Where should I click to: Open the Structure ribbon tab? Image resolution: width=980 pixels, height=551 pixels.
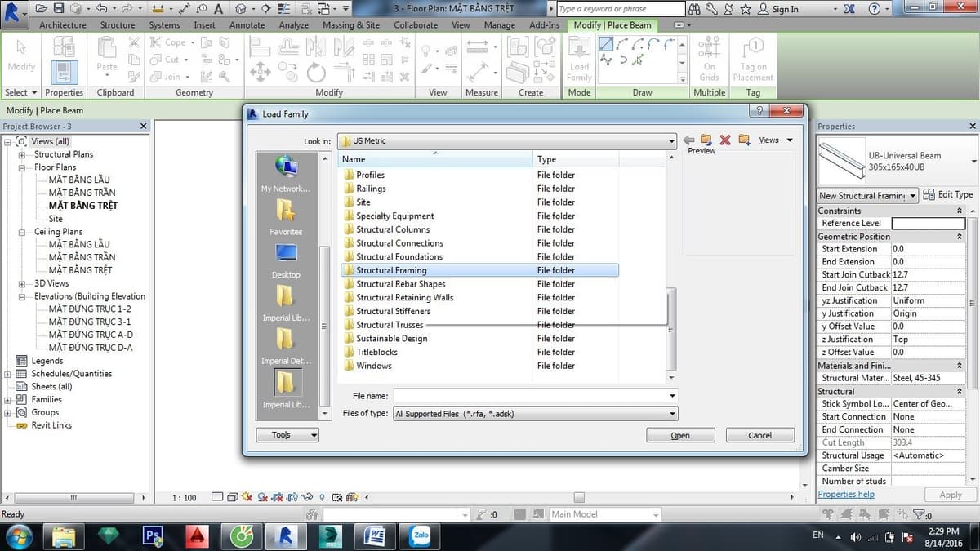pos(118,25)
